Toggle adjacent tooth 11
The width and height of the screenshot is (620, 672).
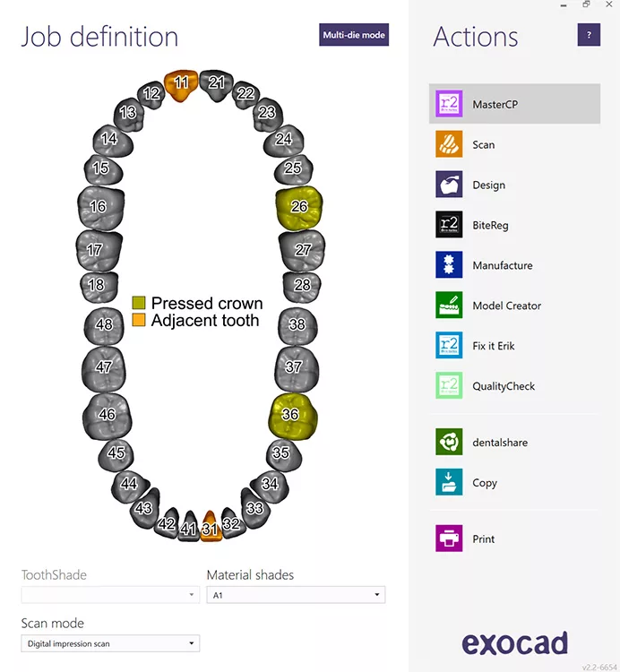point(182,83)
